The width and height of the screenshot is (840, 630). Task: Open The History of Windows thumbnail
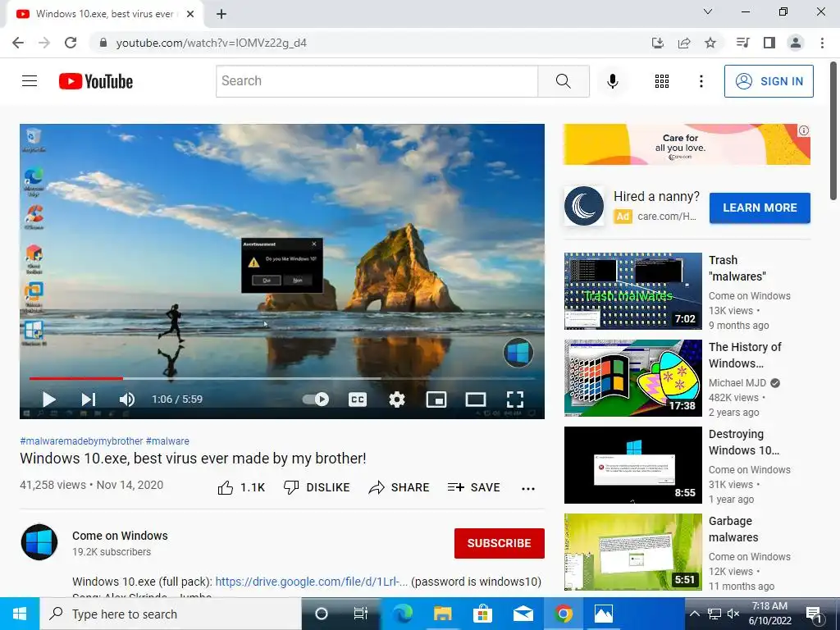coord(632,378)
